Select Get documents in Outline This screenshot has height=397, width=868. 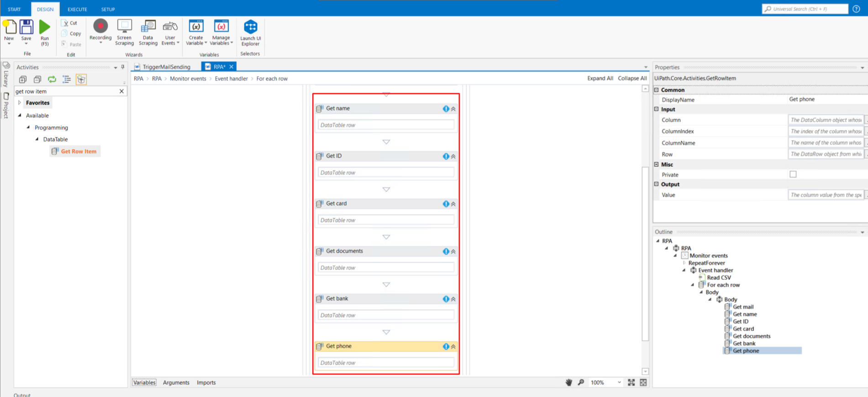click(x=752, y=336)
